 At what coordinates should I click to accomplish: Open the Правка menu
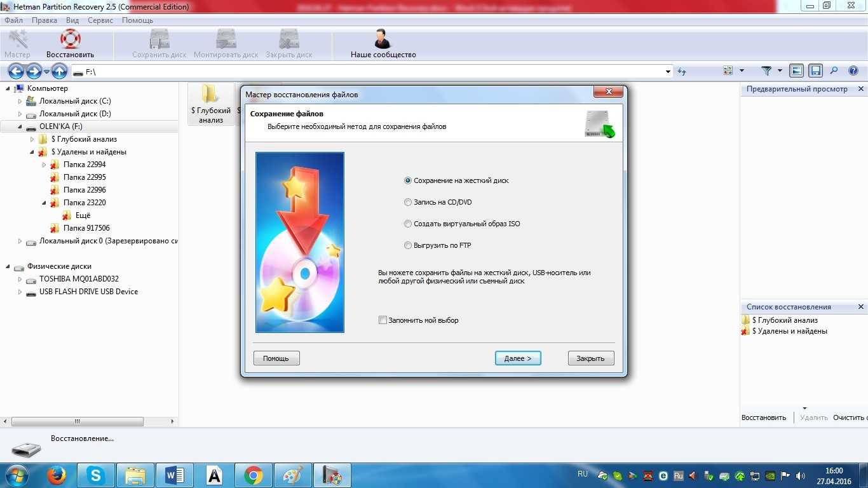click(x=44, y=20)
